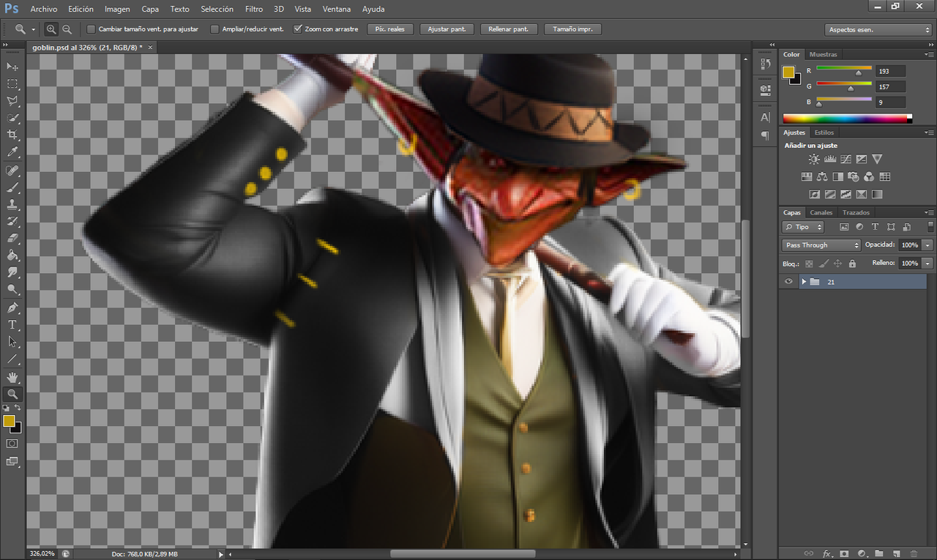Open the 'Tipo' layer filter dropdown
The width and height of the screenshot is (937, 560).
click(x=803, y=227)
